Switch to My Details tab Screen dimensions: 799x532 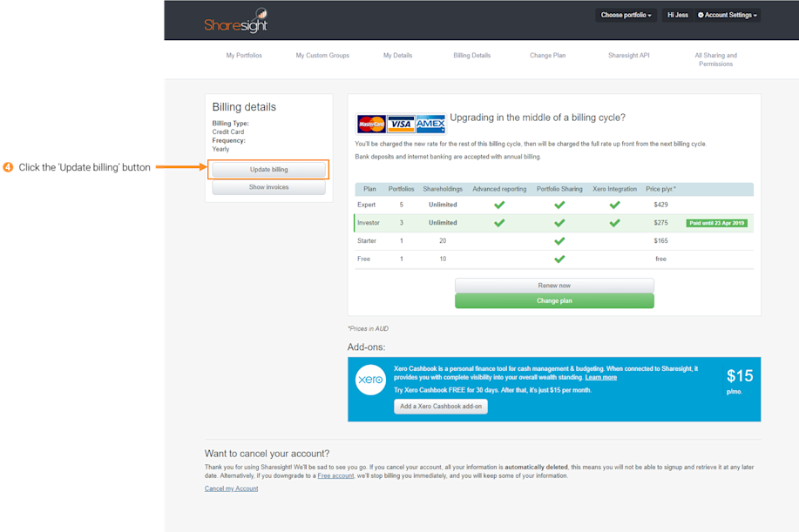(398, 56)
